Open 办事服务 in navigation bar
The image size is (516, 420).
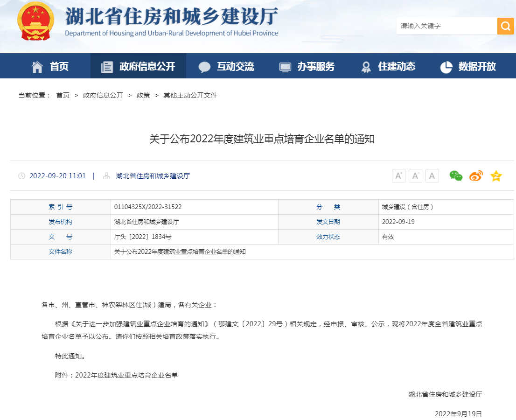pyautogui.click(x=307, y=66)
